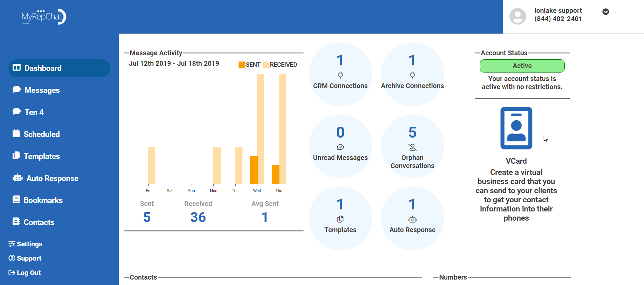The height and width of the screenshot is (285, 644).
Task: Click the Orphan Conversations person icon
Action: tap(412, 147)
